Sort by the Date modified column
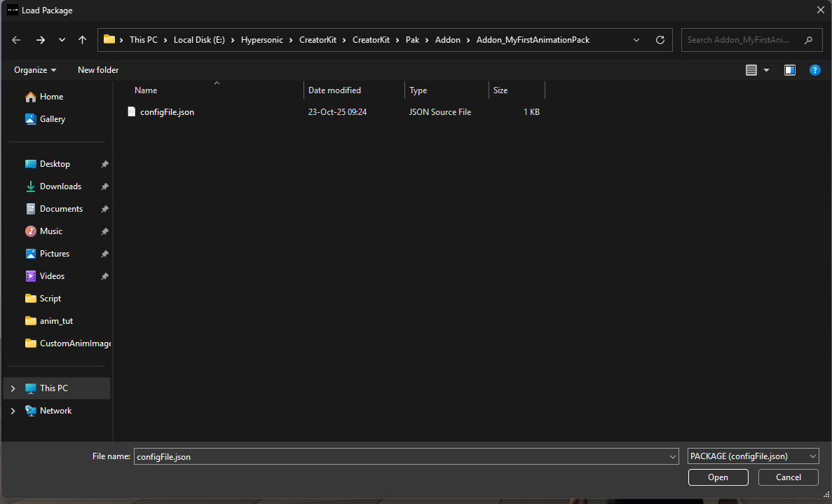 point(335,90)
